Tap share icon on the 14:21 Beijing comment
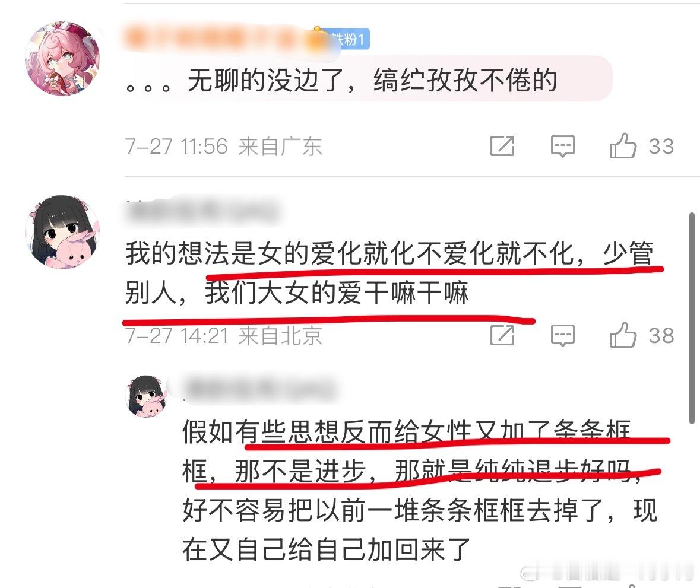The height and width of the screenshot is (588, 700). pos(502,335)
